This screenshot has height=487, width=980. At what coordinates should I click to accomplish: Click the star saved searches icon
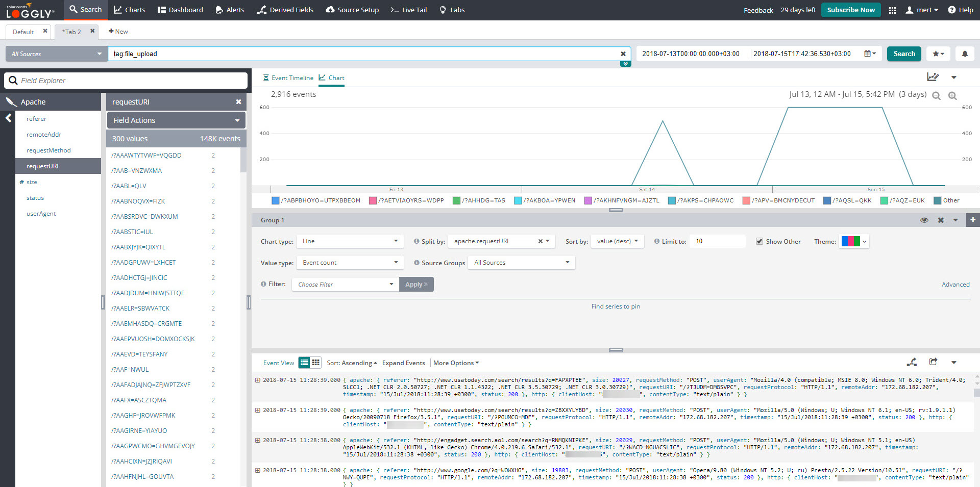(x=939, y=54)
